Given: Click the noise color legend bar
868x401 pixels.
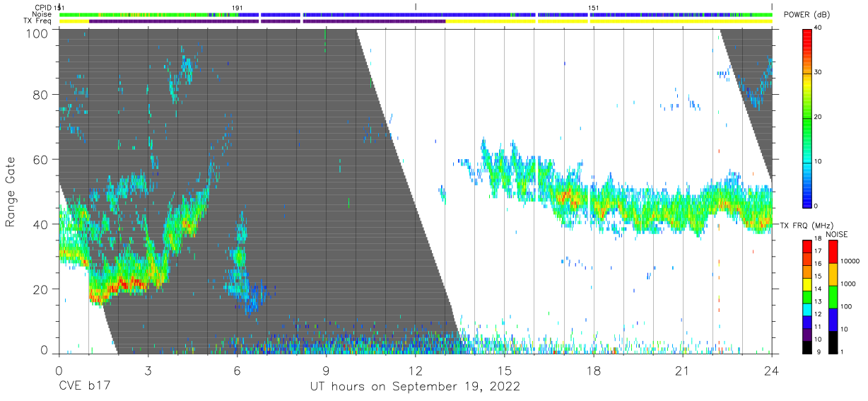Looking at the screenshot, I should 833,296.
